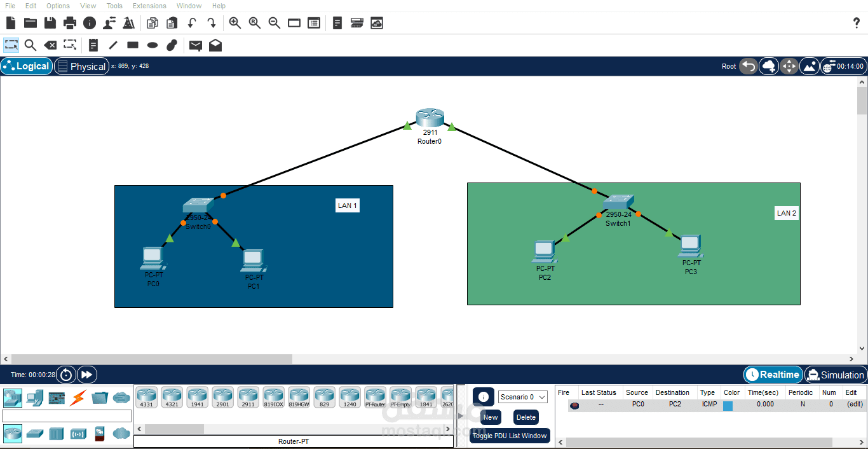868x449 pixels.
Task: Open the Help menu
Action: (219, 6)
